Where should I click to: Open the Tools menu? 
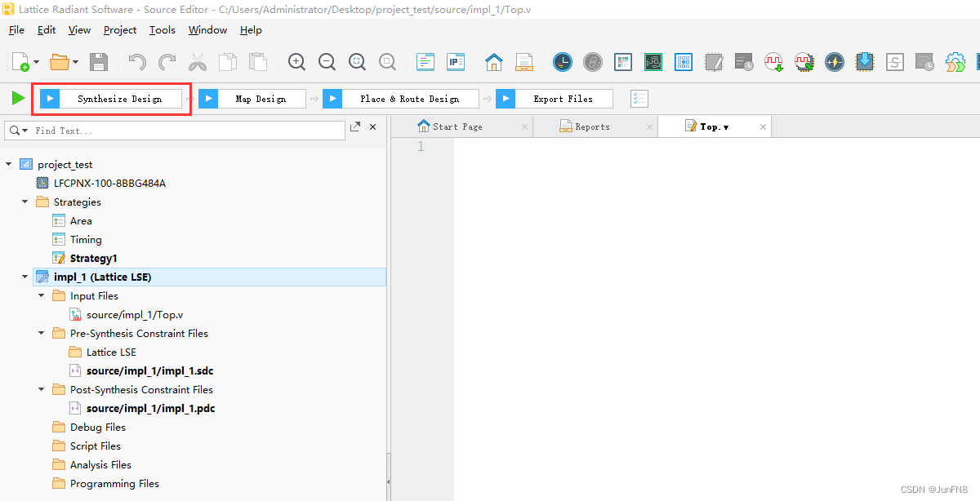click(162, 30)
